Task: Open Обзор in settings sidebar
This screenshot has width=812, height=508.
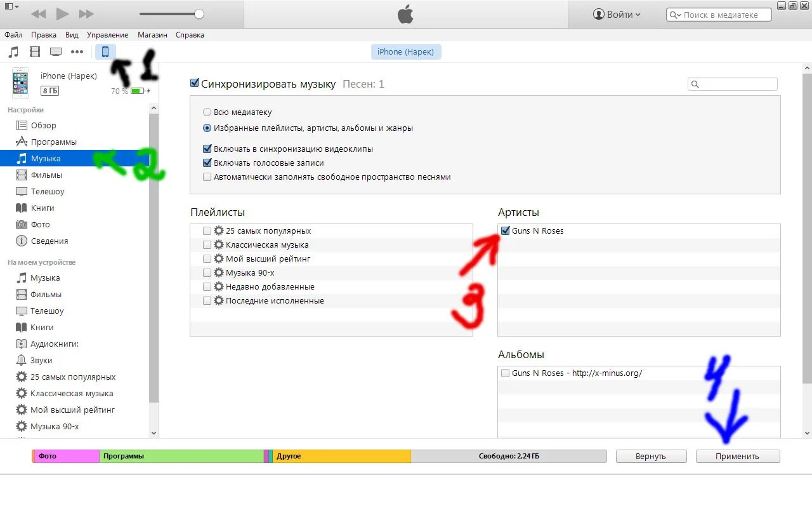Action: tap(75, 125)
